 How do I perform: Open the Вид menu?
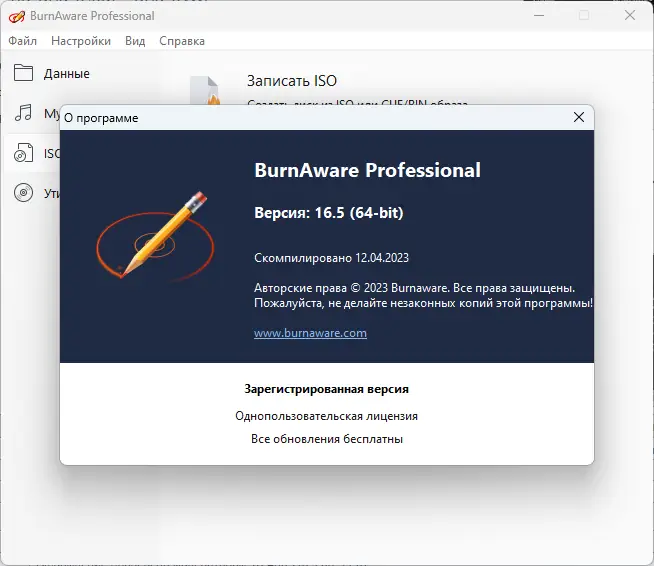coord(135,41)
